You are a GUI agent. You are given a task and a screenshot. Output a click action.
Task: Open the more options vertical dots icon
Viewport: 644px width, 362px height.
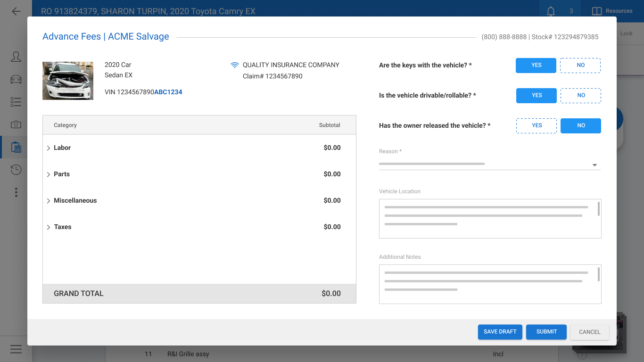(x=16, y=192)
